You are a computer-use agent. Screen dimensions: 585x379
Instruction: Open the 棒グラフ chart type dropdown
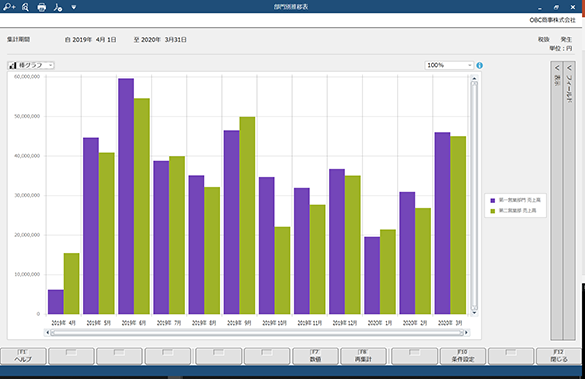click(x=31, y=65)
